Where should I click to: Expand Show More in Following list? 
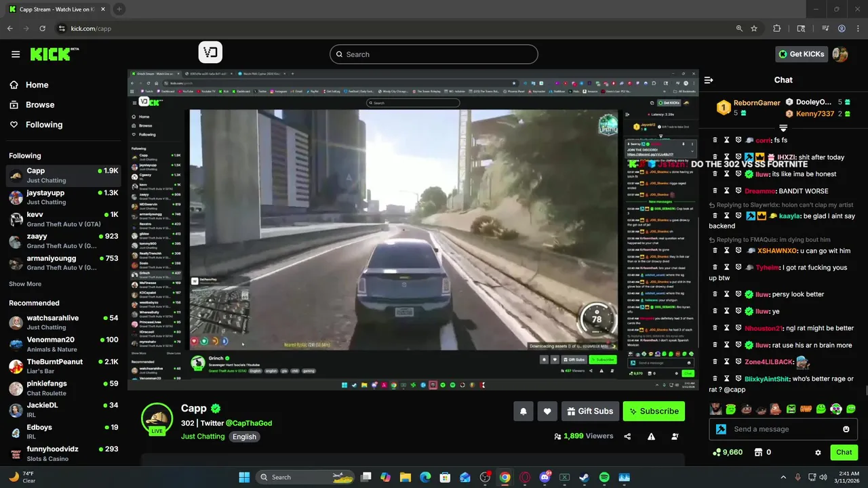tap(25, 284)
